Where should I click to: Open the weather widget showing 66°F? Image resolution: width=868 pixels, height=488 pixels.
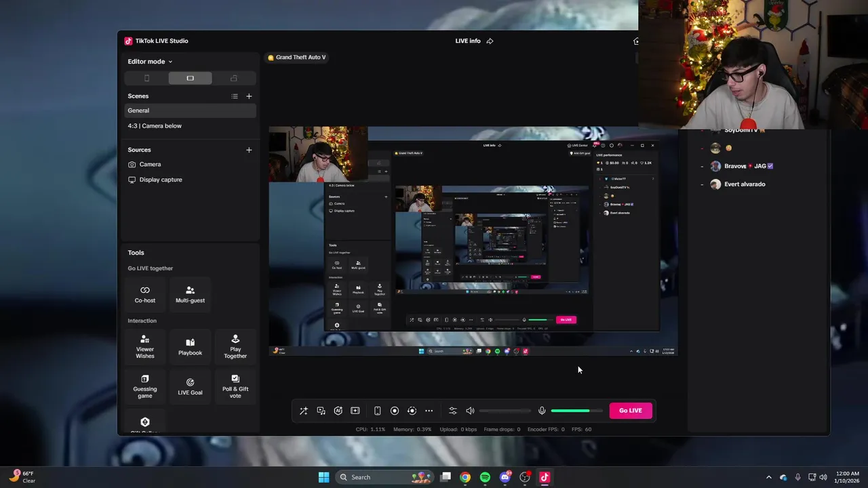coord(22,477)
